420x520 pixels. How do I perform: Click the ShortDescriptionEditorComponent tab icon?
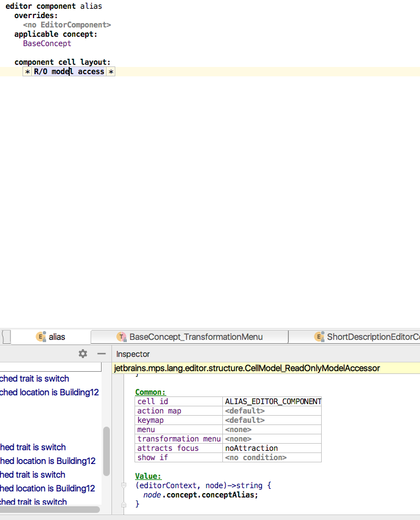[x=319, y=337]
